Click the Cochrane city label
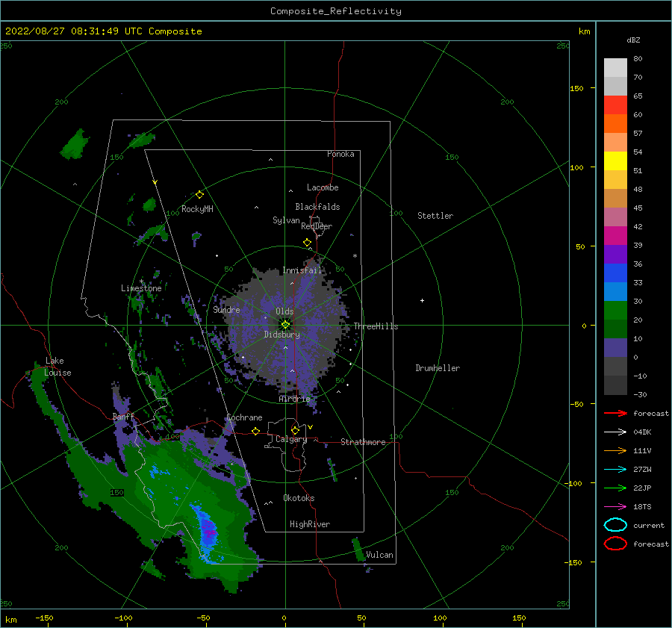The image size is (672, 628). [244, 417]
